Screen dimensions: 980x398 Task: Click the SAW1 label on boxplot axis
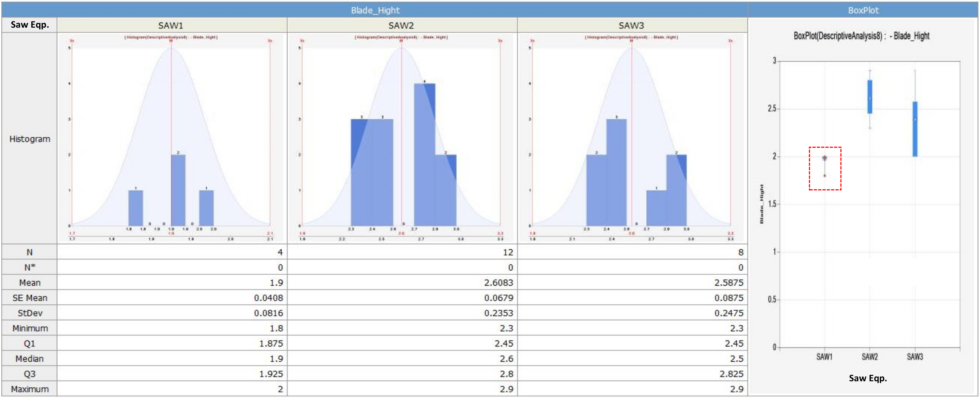pos(824,357)
